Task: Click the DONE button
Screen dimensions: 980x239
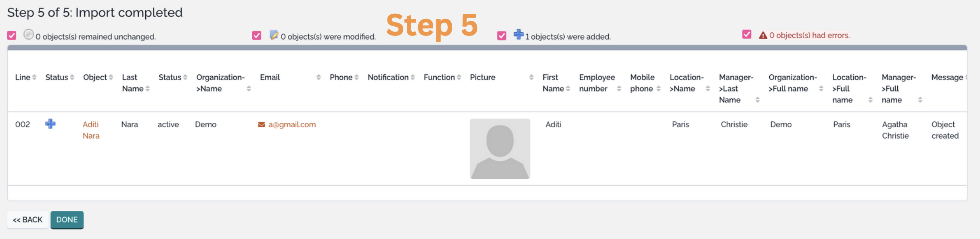Action: coord(67,220)
